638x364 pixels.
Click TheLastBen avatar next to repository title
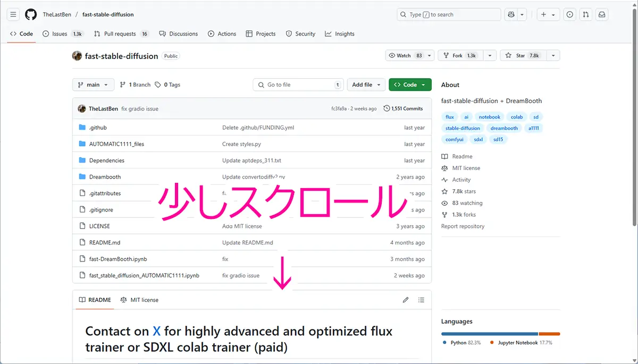[x=77, y=56]
